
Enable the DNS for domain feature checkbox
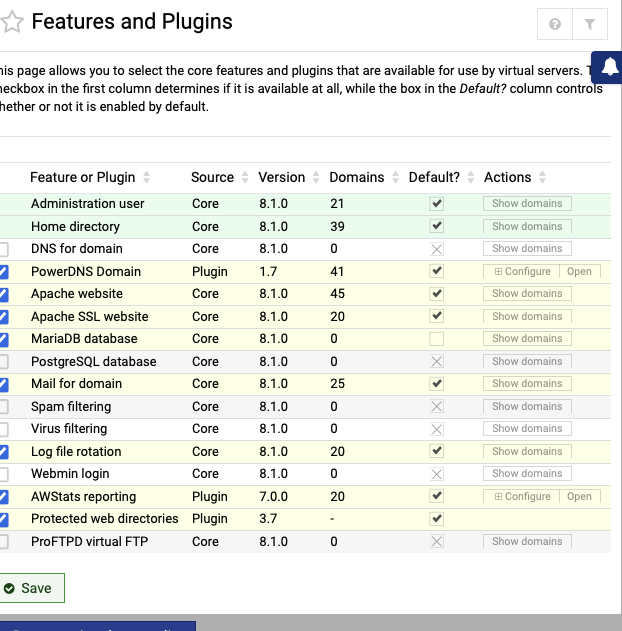click(3, 249)
